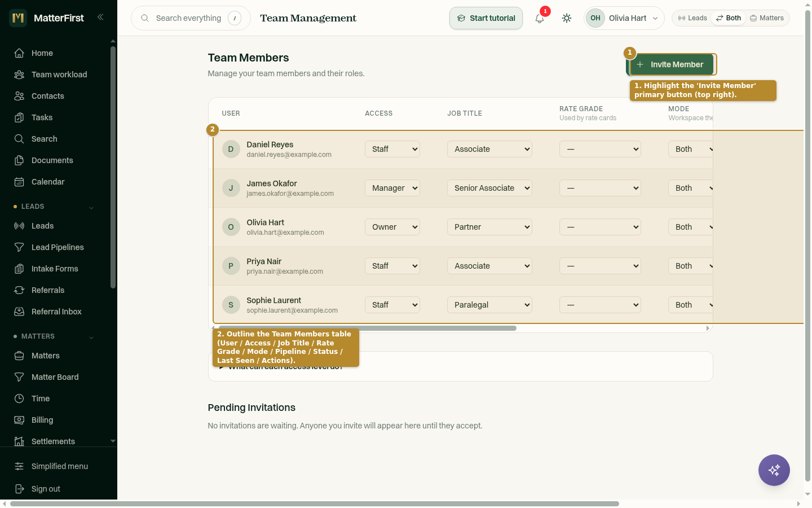Open James Okafor job title dropdown
The width and height of the screenshot is (812, 508).
tap(490, 188)
